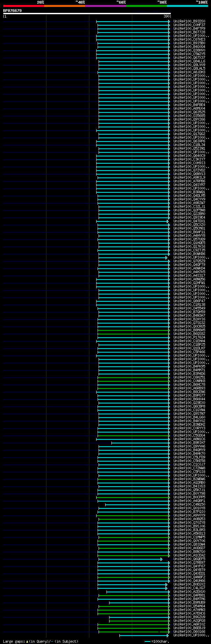Click the UniRef100_B8M8A5 label

click(189, 330)
